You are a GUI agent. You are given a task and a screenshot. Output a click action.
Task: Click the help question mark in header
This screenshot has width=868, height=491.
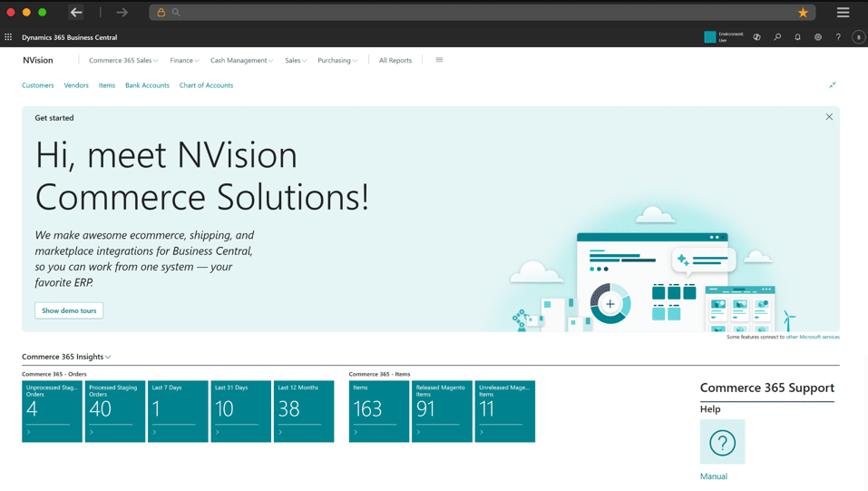pos(838,37)
